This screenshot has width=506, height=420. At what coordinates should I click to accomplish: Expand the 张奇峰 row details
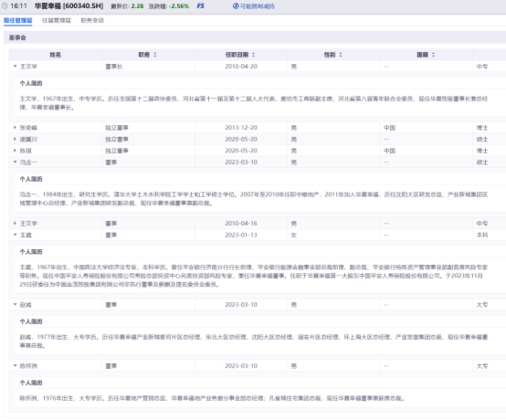[15, 128]
